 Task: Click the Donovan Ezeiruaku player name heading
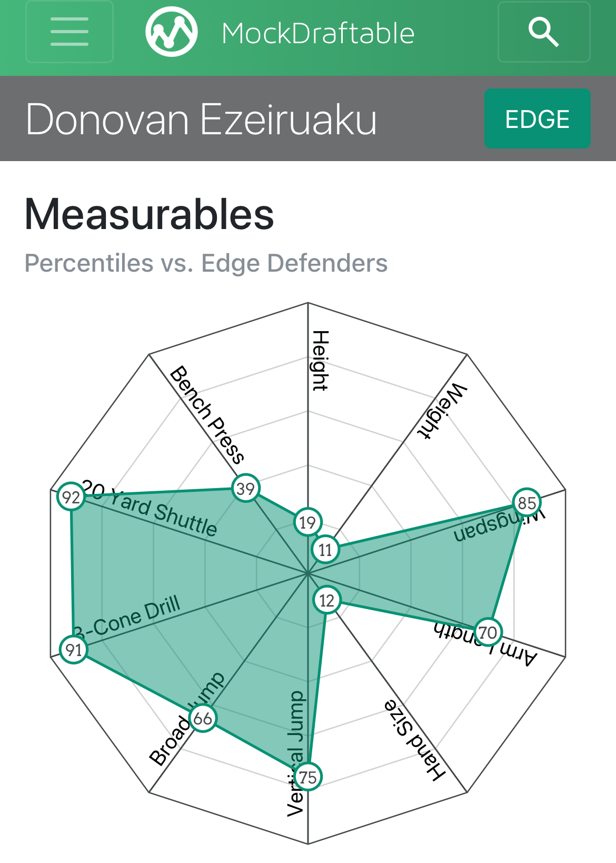click(x=201, y=120)
